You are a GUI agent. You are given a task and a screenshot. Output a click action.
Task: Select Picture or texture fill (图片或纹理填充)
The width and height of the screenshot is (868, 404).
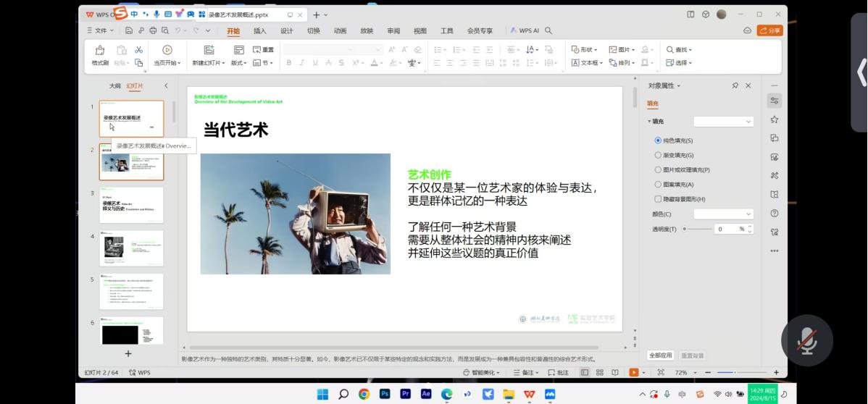(x=658, y=169)
